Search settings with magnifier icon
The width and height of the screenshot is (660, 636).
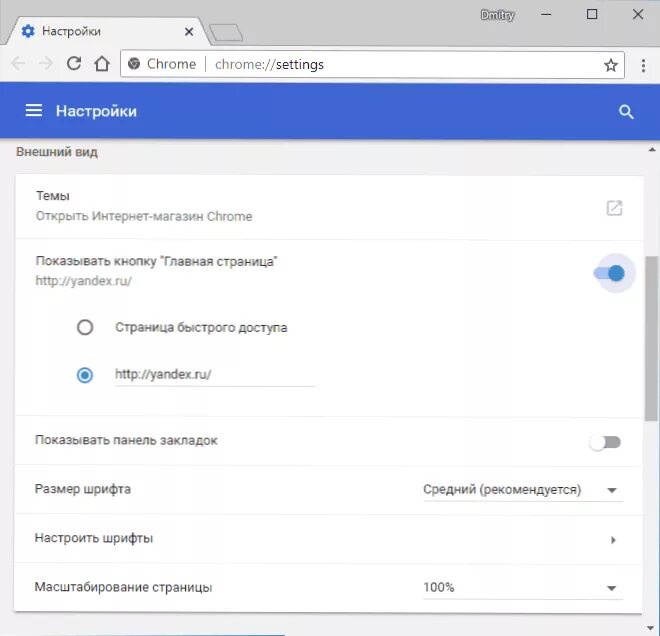[626, 112]
